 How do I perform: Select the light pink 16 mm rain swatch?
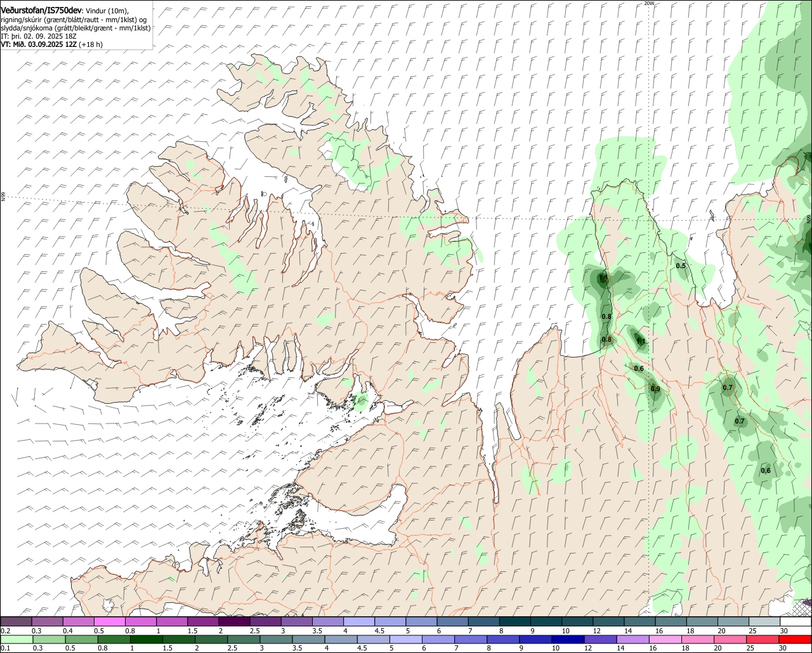[x=665, y=640]
